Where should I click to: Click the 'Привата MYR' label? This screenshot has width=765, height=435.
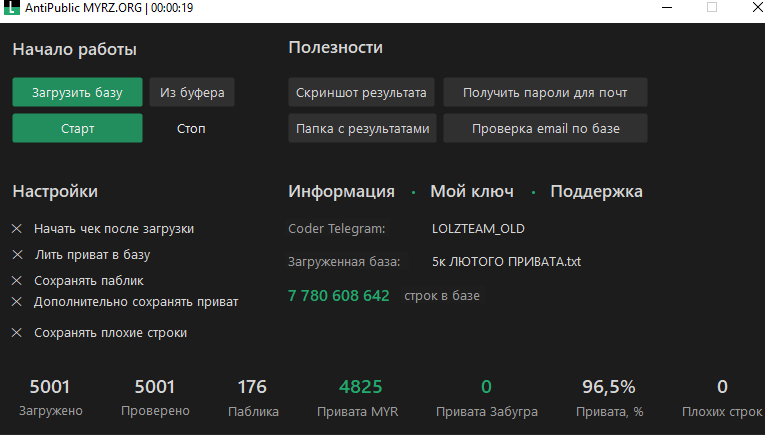(x=358, y=412)
